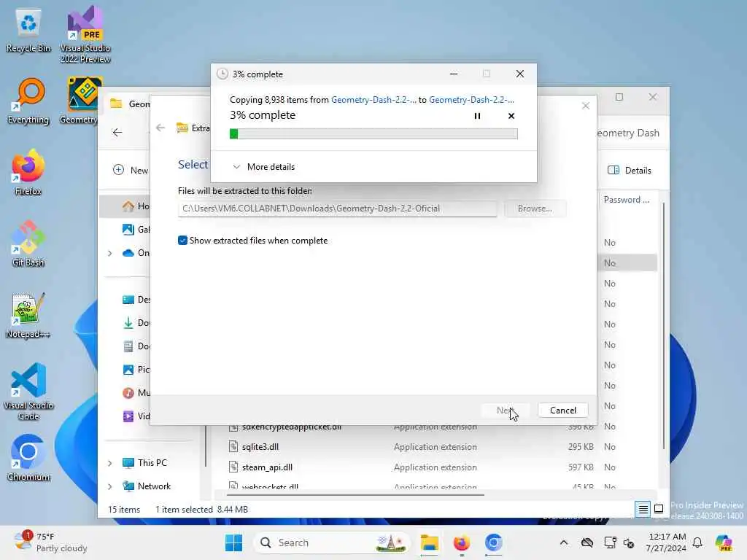The image size is (747, 560).
Task: Click the Next button in the extract wizard
Action: pos(505,410)
